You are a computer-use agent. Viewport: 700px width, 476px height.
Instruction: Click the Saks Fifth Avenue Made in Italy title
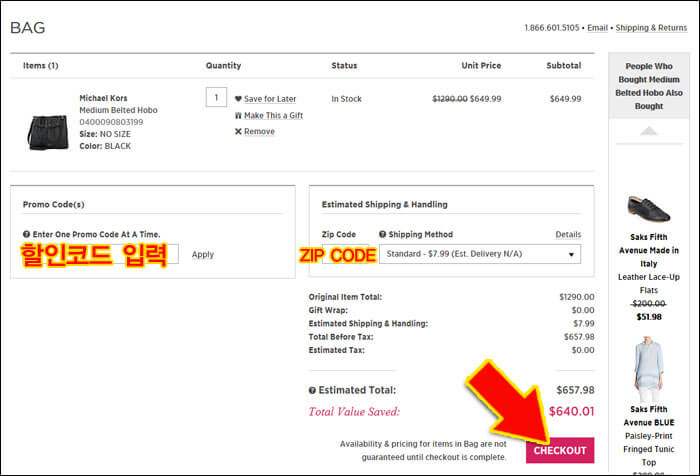tap(649, 250)
